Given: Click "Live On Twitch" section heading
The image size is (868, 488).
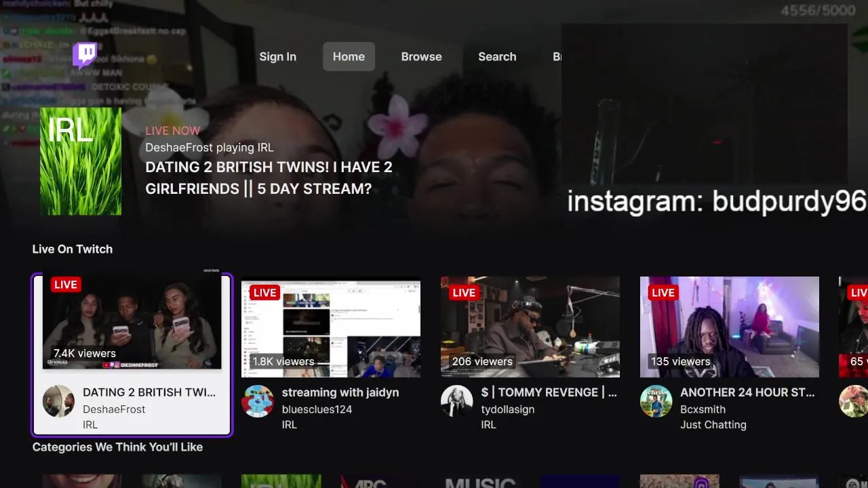Looking at the screenshot, I should click(x=73, y=249).
